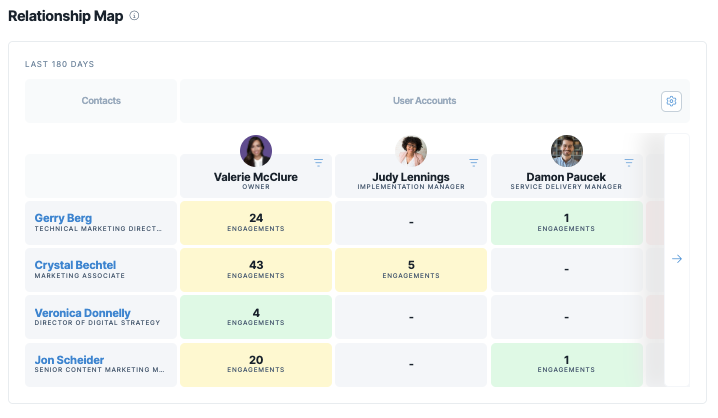Screen dimensions: 718x418
Task: Click the right arrow to show more users
Action: tap(677, 259)
